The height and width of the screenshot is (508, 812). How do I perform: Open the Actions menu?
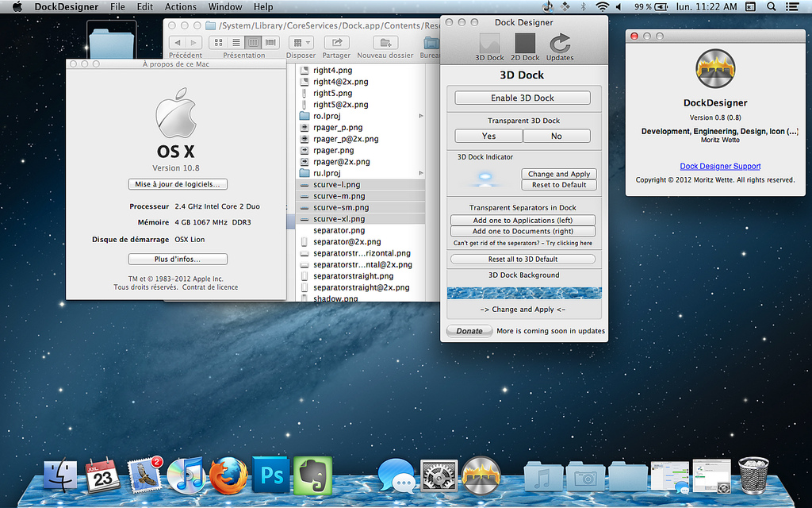[x=180, y=6]
